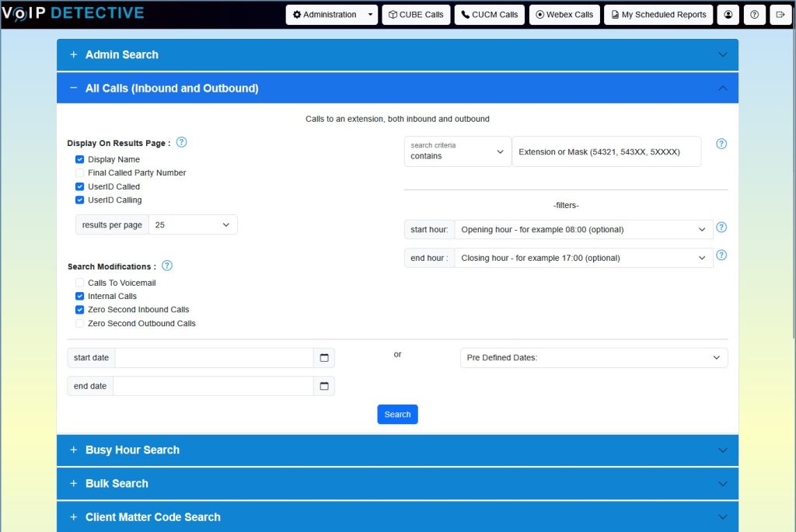
Task: Go to CUBE Calls
Action: 416,15
